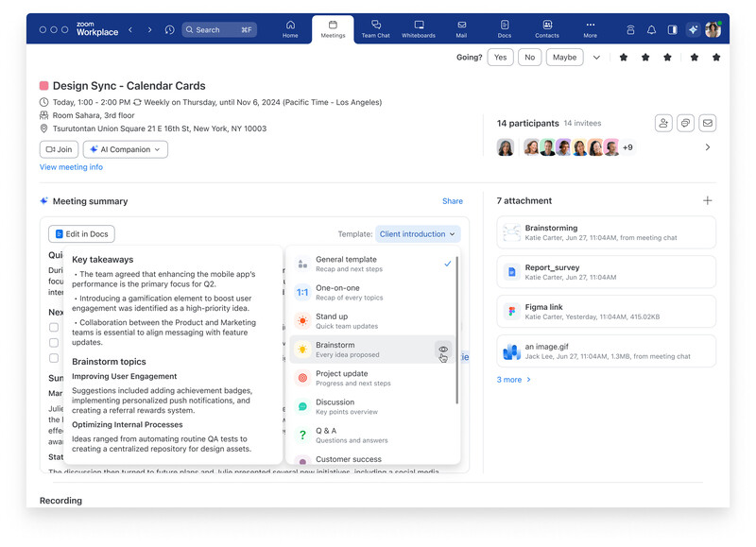
Task: Email participants via envelope icon
Action: coord(707,123)
